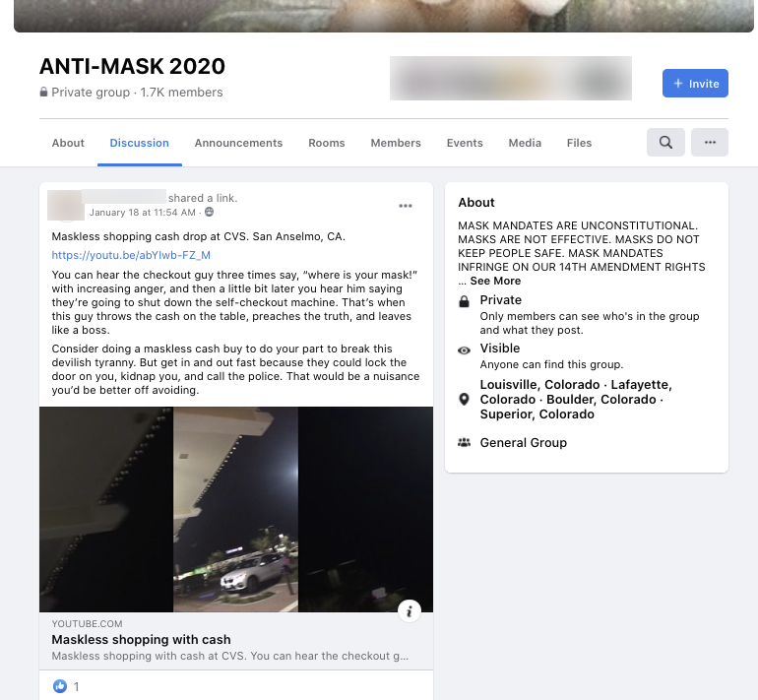Click the info icon on the video preview

(x=410, y=611)
